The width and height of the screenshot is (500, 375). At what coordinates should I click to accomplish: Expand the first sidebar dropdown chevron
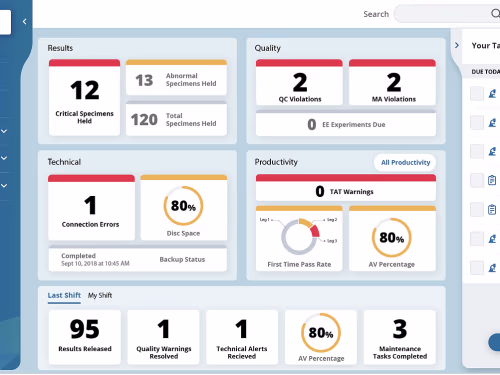(4, 131)
